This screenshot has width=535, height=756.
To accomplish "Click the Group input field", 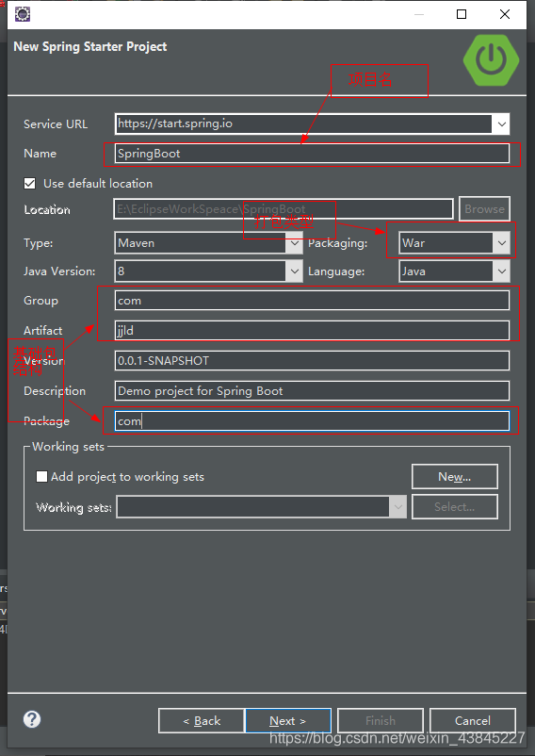I will coord(312,301).
